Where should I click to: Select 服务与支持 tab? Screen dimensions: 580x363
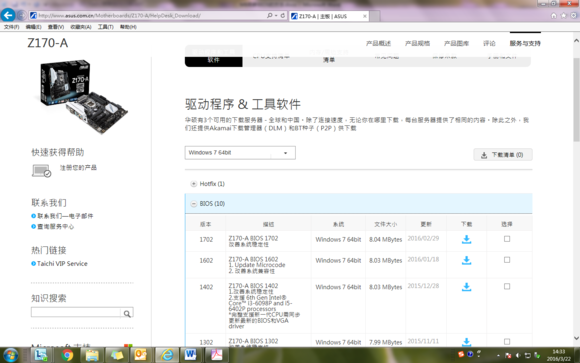525,43
